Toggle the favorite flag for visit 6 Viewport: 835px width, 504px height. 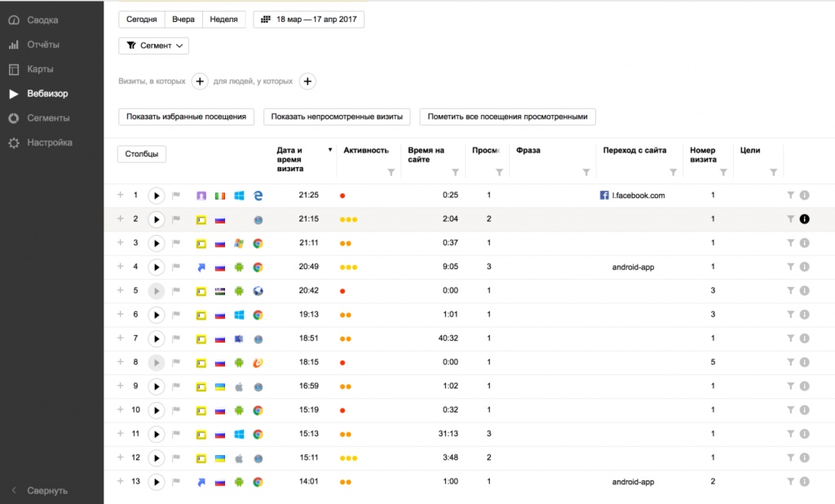pos(176,314)
